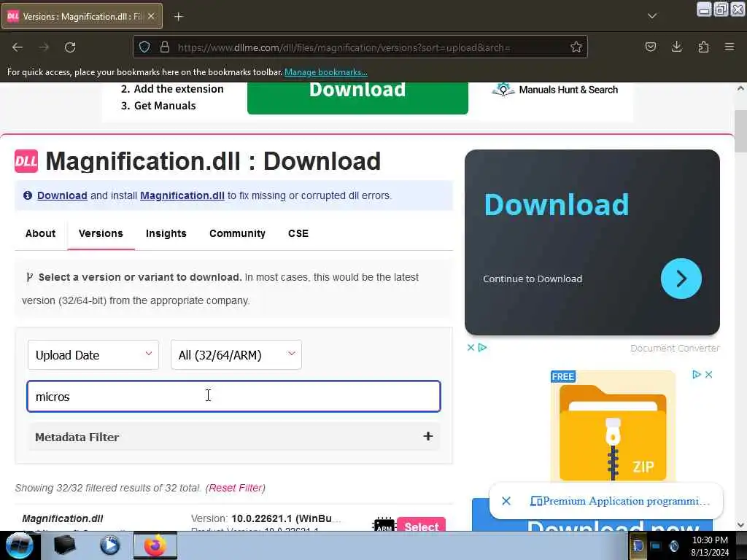Click the Download link in info banner
747x560 pixels.
(63, 195)
